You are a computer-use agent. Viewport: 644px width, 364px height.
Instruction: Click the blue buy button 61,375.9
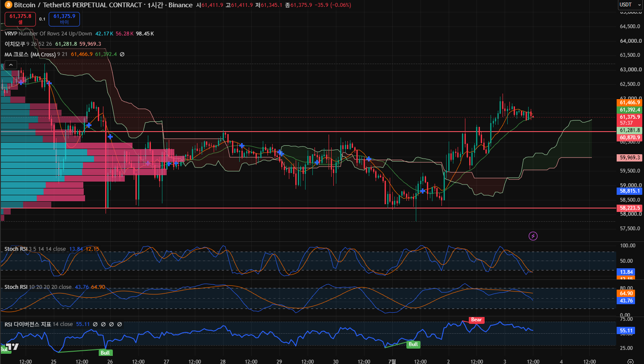pos(64,19)
